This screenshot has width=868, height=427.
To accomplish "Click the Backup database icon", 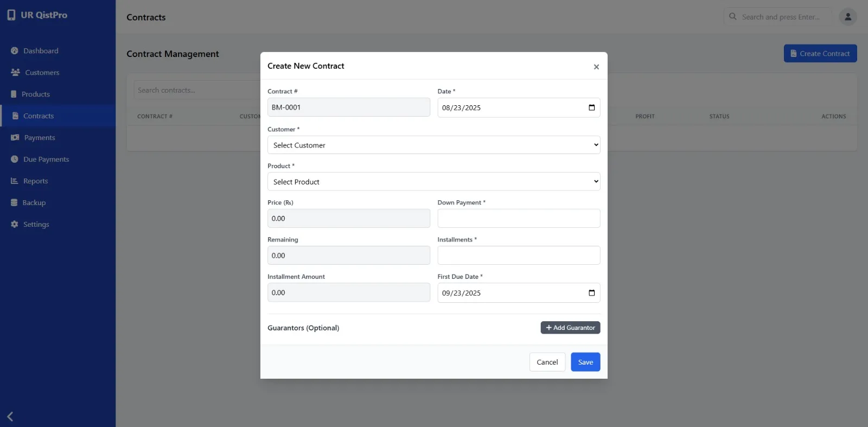I will (14, 203).
